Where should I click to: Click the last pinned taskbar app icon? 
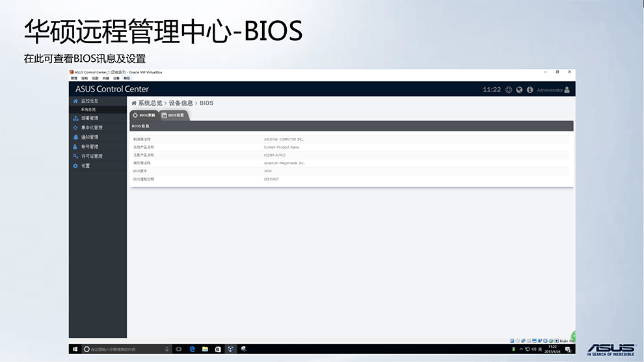(x=243, y=349)
